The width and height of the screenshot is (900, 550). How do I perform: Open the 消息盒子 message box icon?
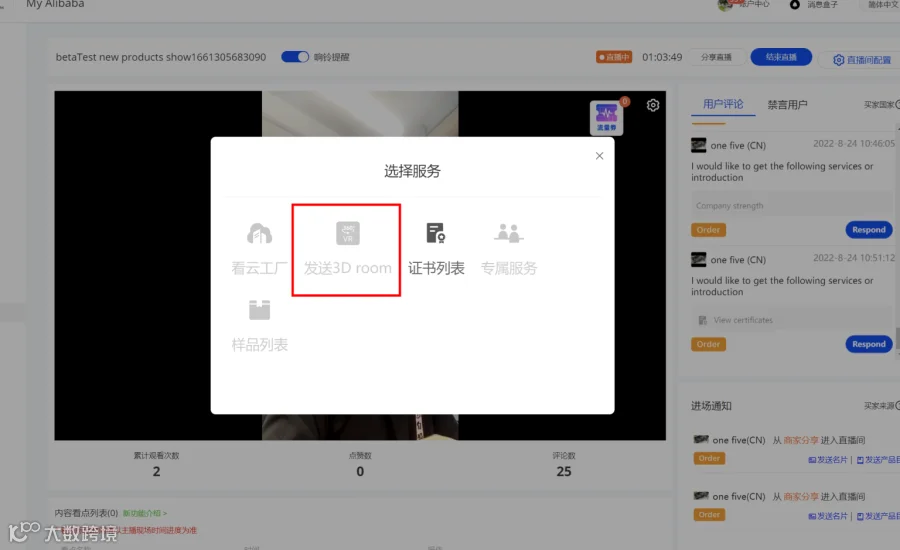(794, 5)
